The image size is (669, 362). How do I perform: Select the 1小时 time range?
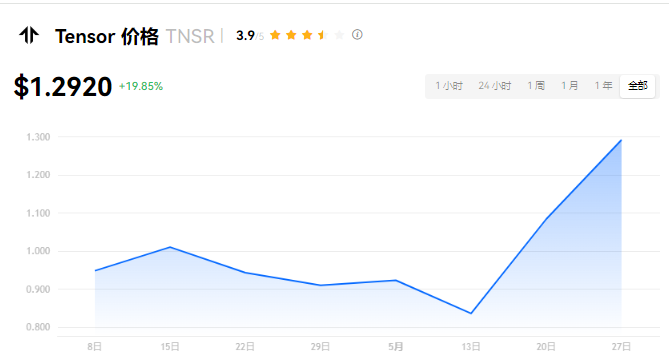[x=449, y=86]
